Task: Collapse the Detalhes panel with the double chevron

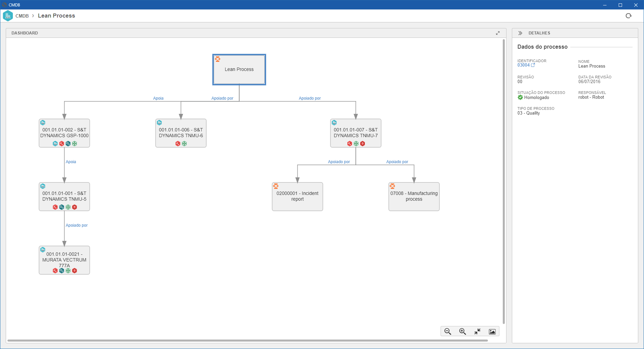Action: click(x=520, y=33)
